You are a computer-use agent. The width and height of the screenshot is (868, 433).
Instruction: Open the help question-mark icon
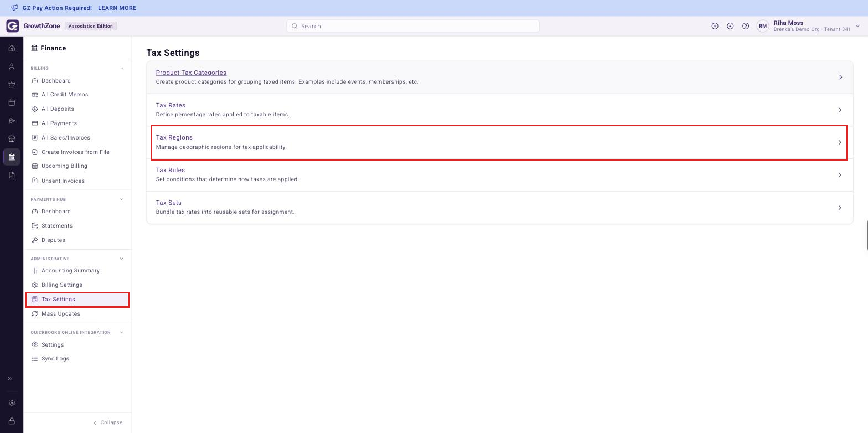[x=746, y=26]
